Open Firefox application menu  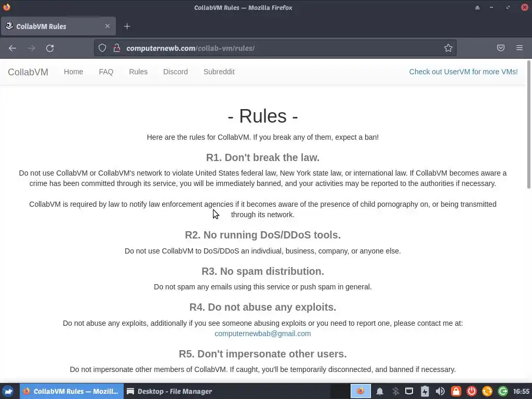pos(520,48)
